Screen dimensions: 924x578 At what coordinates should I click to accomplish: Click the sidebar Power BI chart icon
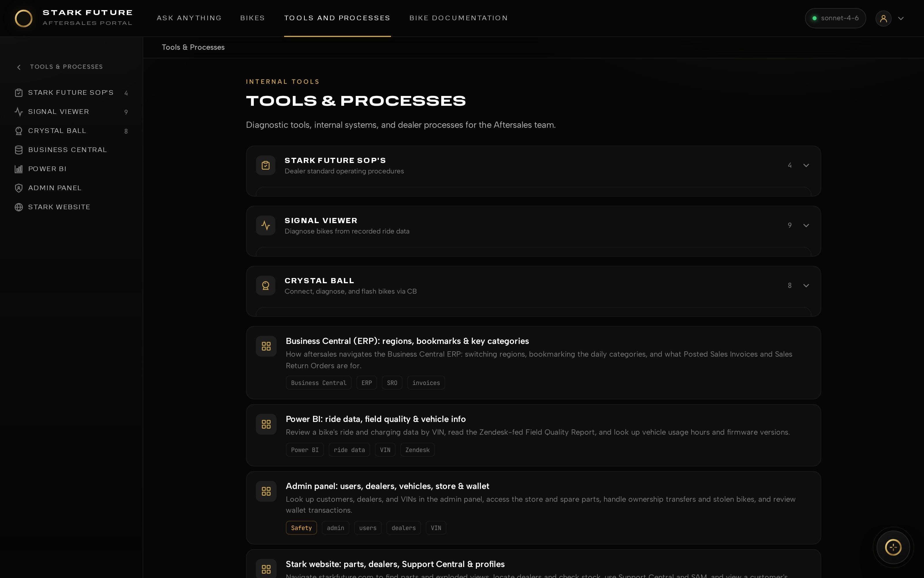pos(19,169)
